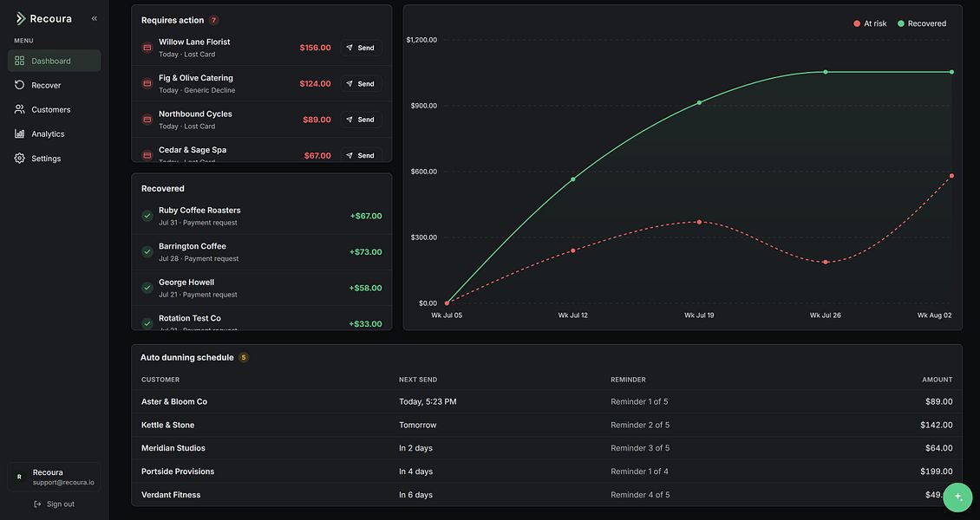
Task: Collapse the sidebar with double chevron
Action: 95,19
